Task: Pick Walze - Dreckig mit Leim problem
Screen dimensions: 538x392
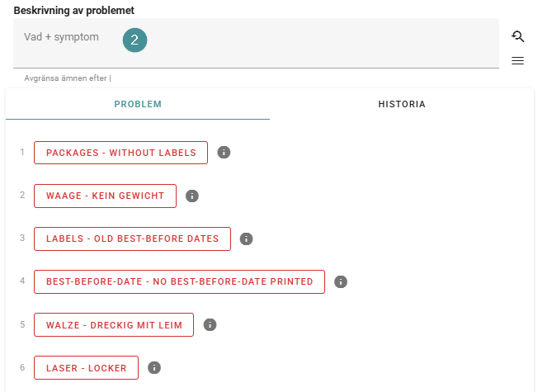Action: 114,324
